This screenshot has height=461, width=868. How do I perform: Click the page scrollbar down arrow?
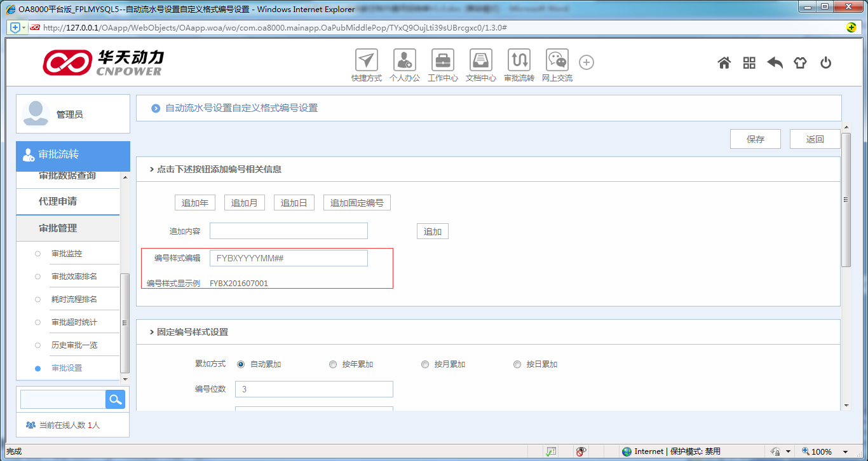pyautogui.click(x=846, y=406)
